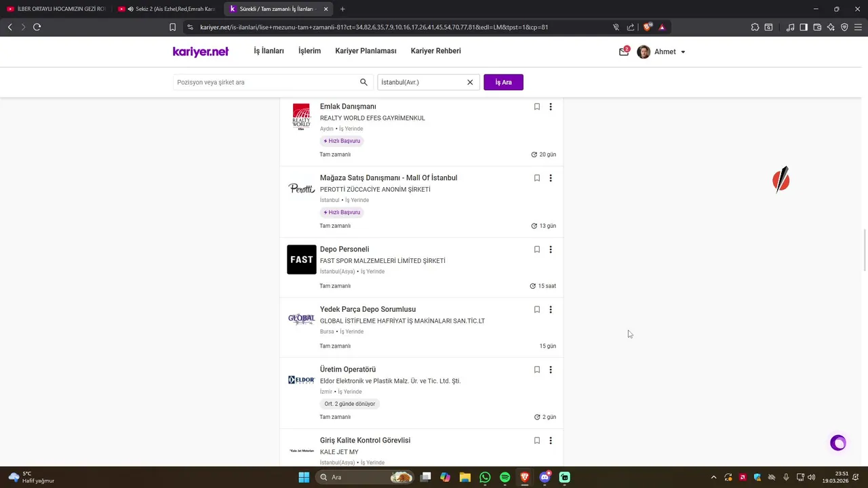Share this page via share icon
The width and height of the screenshot is (868, 488).
coord(631,27)
